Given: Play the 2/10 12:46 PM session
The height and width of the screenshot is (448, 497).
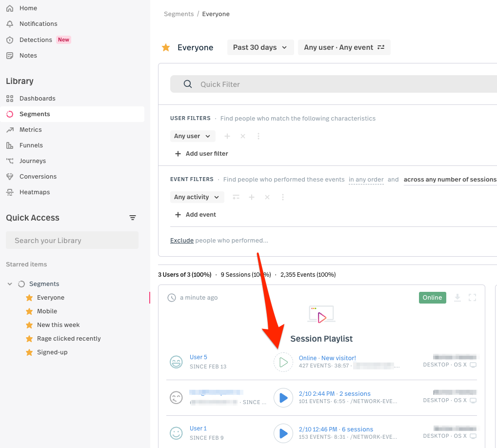Looking at the screenshot, I should tap(283, 433).
